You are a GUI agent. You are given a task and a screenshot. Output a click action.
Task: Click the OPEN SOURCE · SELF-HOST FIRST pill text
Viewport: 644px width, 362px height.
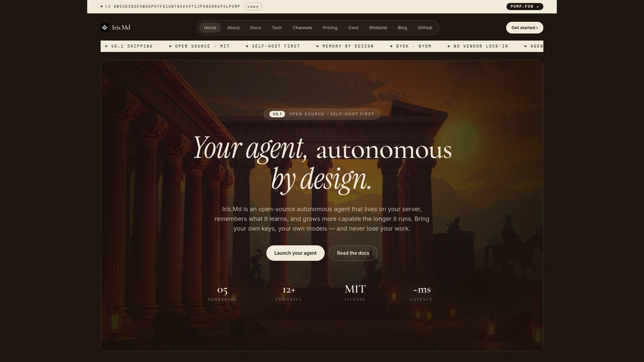[x=332, y=114]
